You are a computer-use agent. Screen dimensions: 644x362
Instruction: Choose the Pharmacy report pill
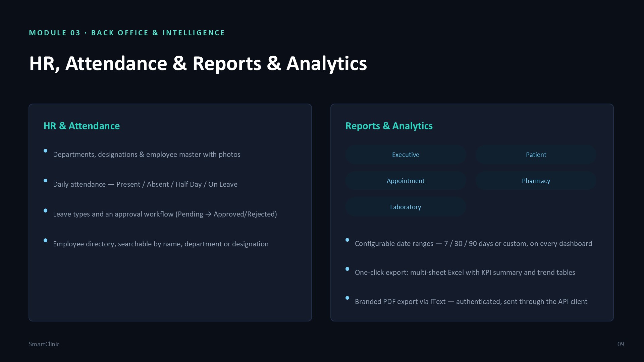click(x=536, y=181)
